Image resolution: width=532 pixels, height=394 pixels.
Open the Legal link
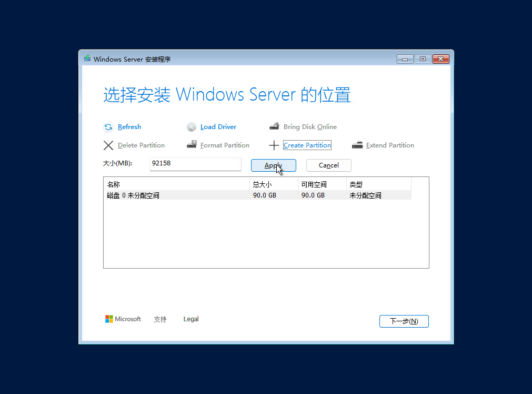click(191, 319)
